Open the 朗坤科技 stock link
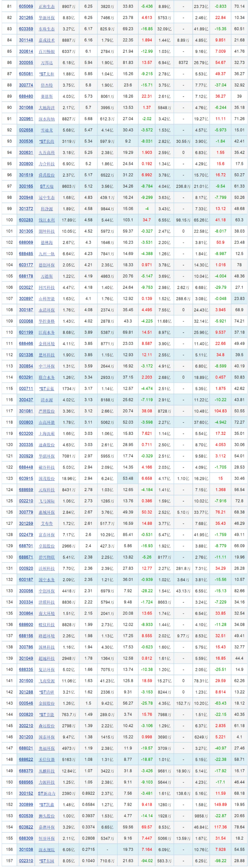 (x=47, y=231)
